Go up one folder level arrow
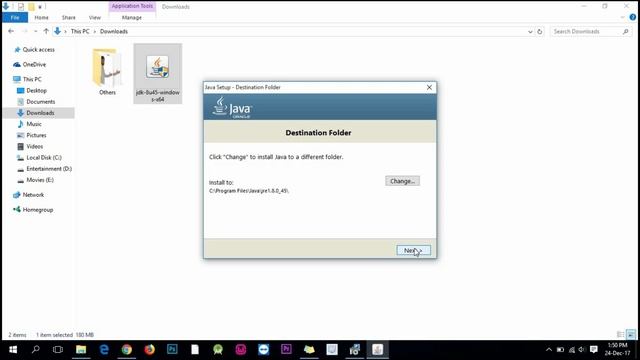Screen dimensions: 640x360 pos(46,31)
